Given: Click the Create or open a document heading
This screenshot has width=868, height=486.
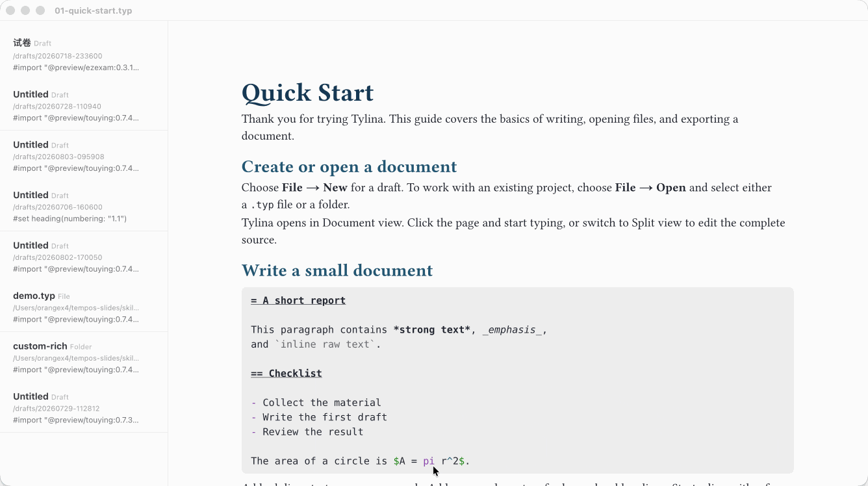Looking at the screenshot, I should [349, 167].
